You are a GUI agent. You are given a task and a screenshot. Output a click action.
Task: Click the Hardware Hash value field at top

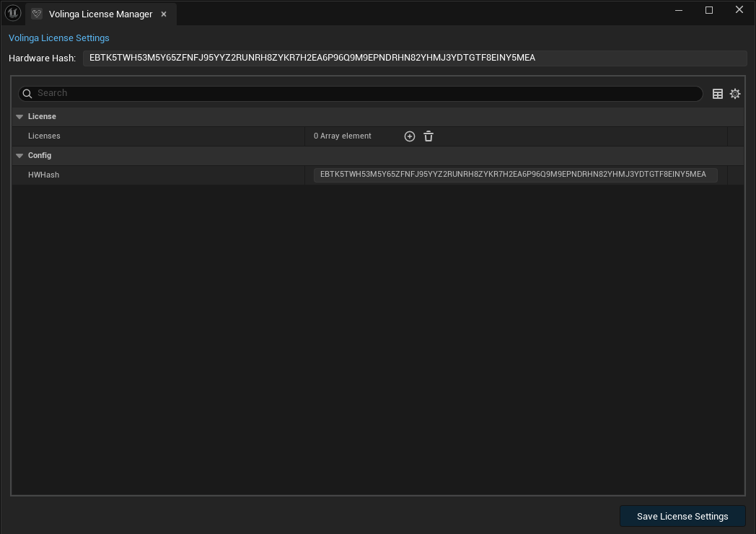click(414, 58)
